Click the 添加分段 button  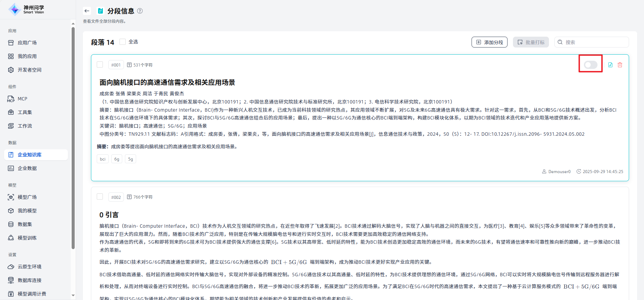tap(489, 42)
